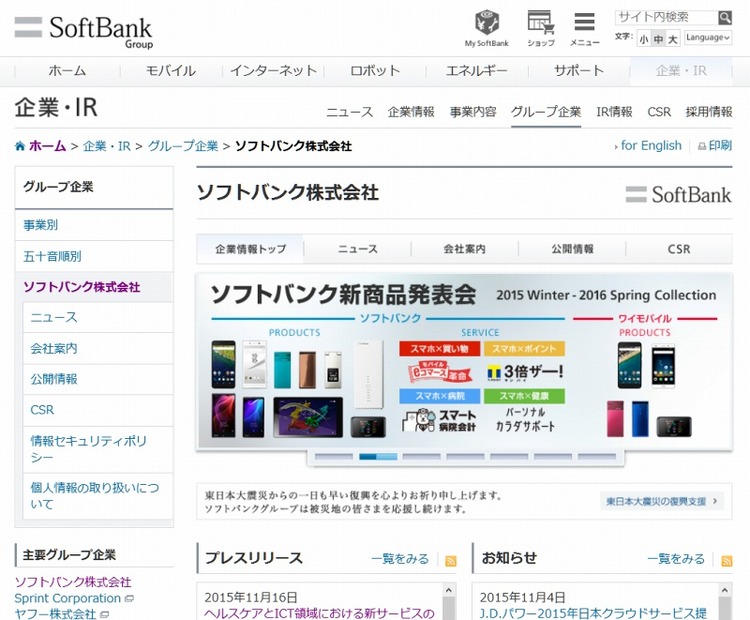Click the 新商品発表会 carousel banner
The height and width of the screenshot is (620, 750).
coord(464,361)
